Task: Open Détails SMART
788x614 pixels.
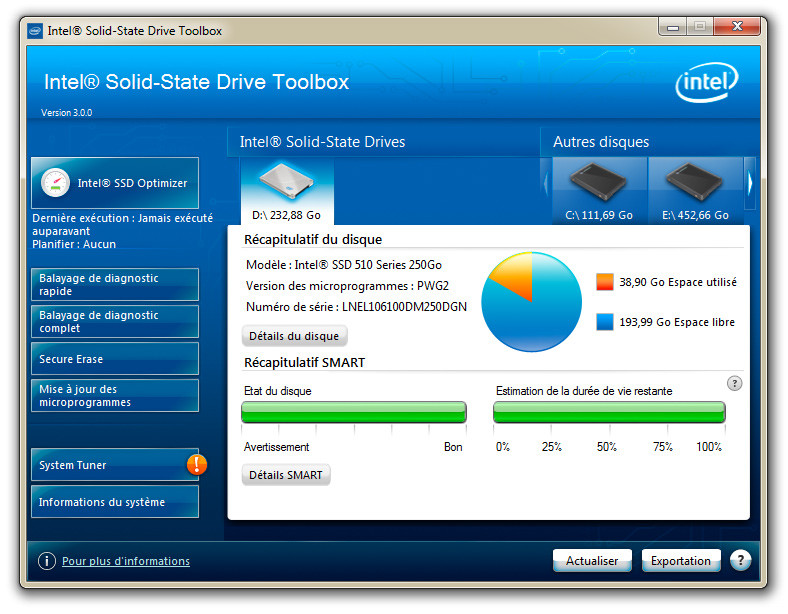Action: coord(286,475)
